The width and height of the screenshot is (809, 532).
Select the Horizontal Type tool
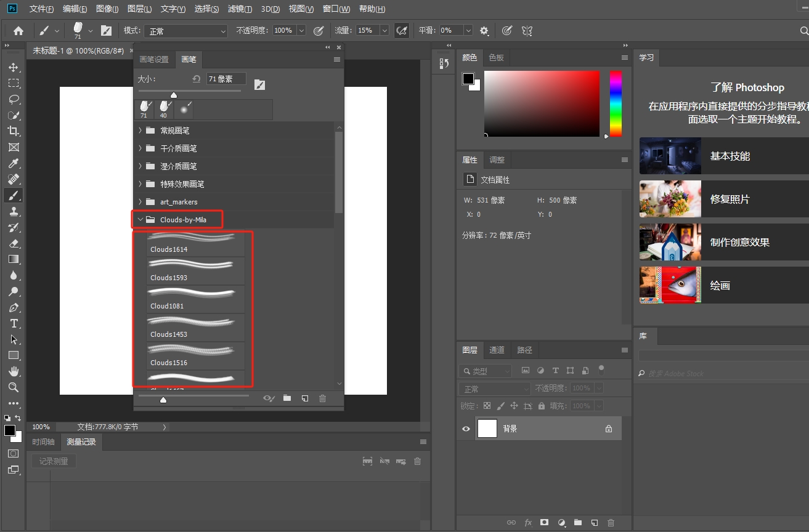pos(14,323)
